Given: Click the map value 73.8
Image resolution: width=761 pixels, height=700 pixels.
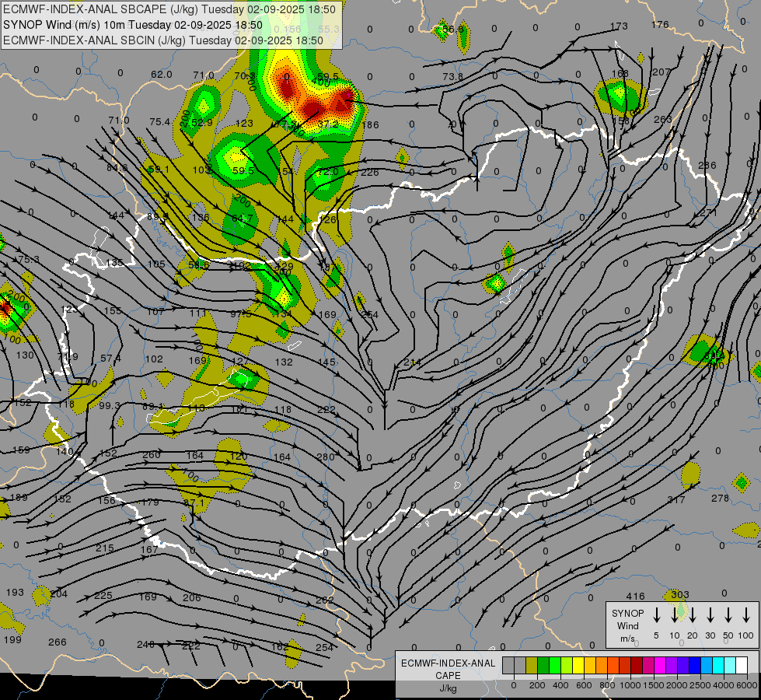Looking at the screenshot, I should pyautogui.click(x=453, y=77).
